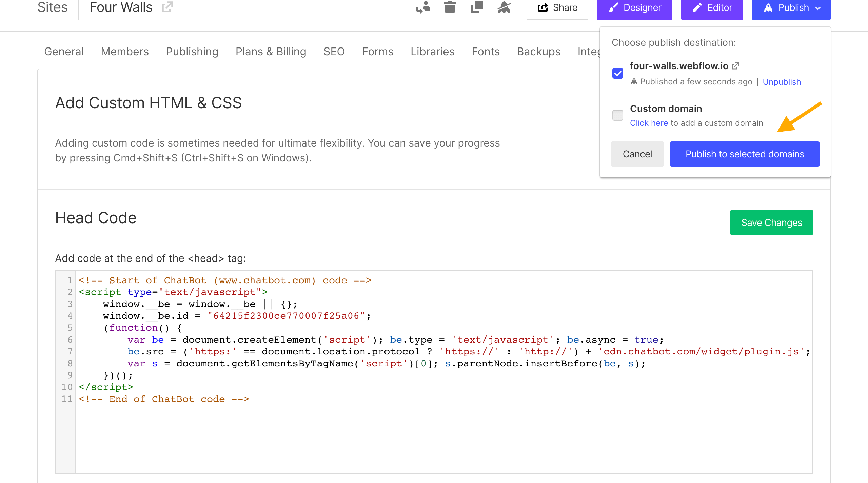Uncheck the four-walls.webflow.io checkbox
Image resolution: width=868 pixels, height=483 pixels.
coord(617,73)
